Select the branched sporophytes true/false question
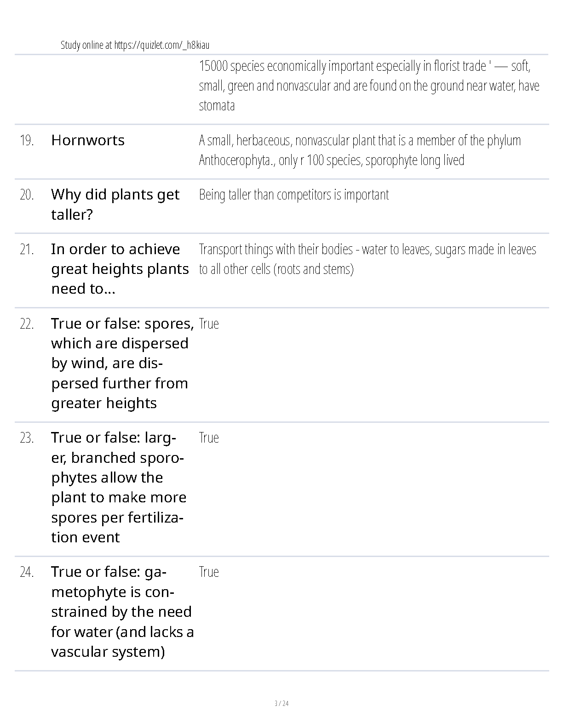The width and height of the screenshot is (563, 728). [x=119, y=487]
